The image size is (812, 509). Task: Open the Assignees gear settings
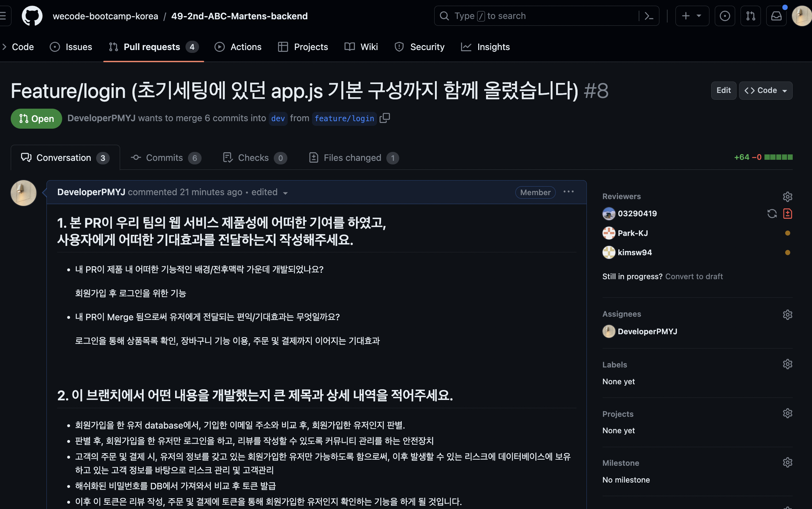787,315
